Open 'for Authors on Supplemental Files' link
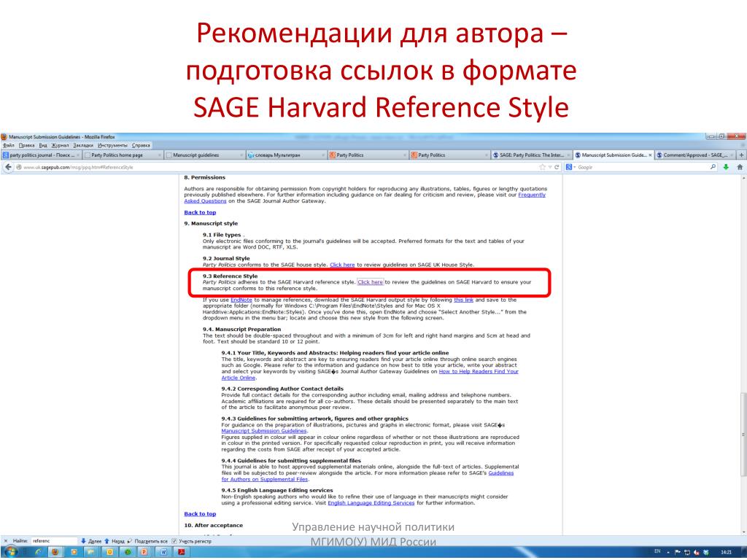Image resolution: width=747 pixels, height=560 pixels. click(x=264, y=480)
